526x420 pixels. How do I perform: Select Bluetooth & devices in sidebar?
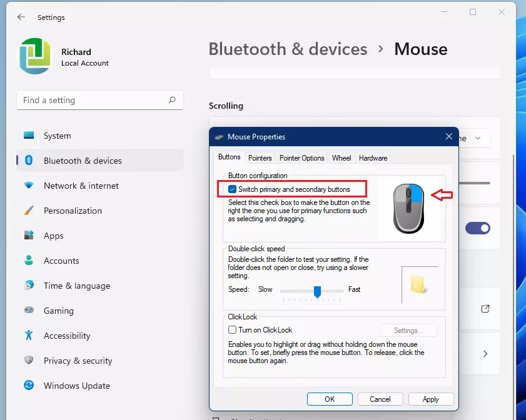pos(100,161)
